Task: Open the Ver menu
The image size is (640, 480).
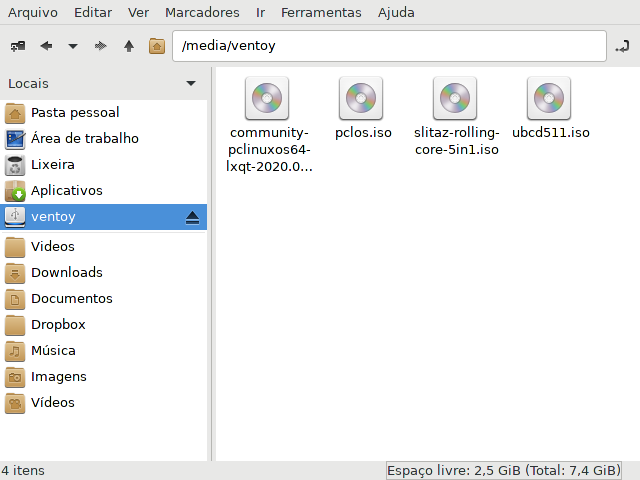Action: (x=138, y=13)
